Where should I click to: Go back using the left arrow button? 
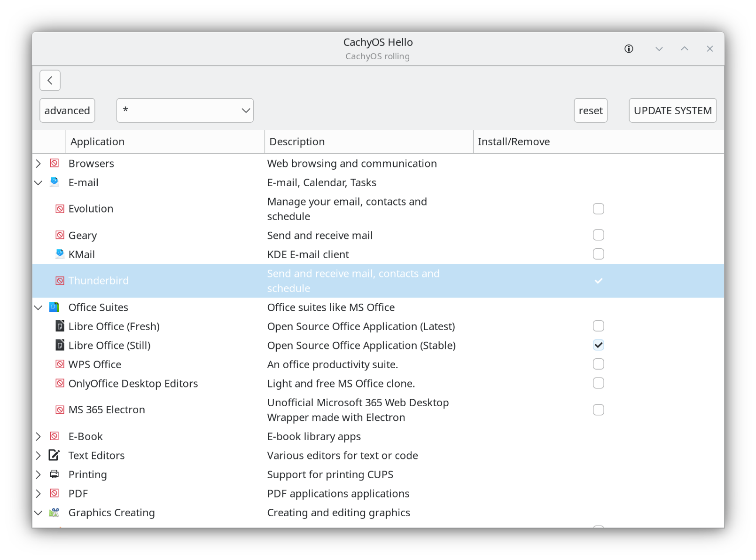pos(50,80)
